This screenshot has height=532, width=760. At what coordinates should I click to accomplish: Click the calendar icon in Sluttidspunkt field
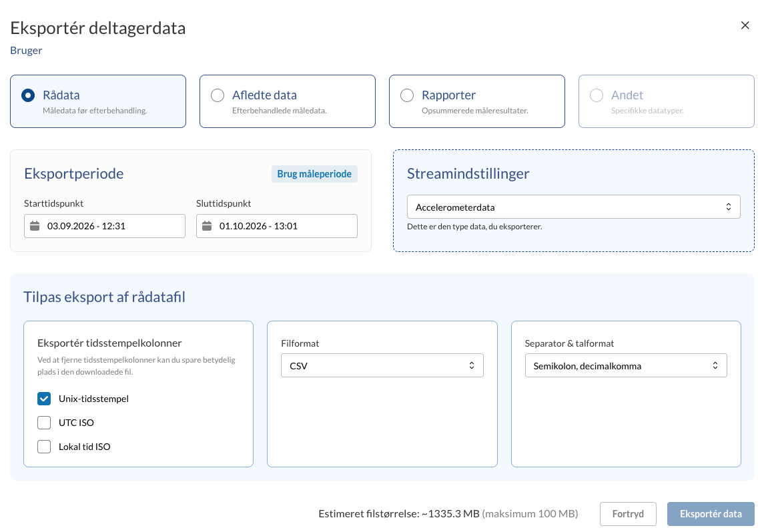207,226
